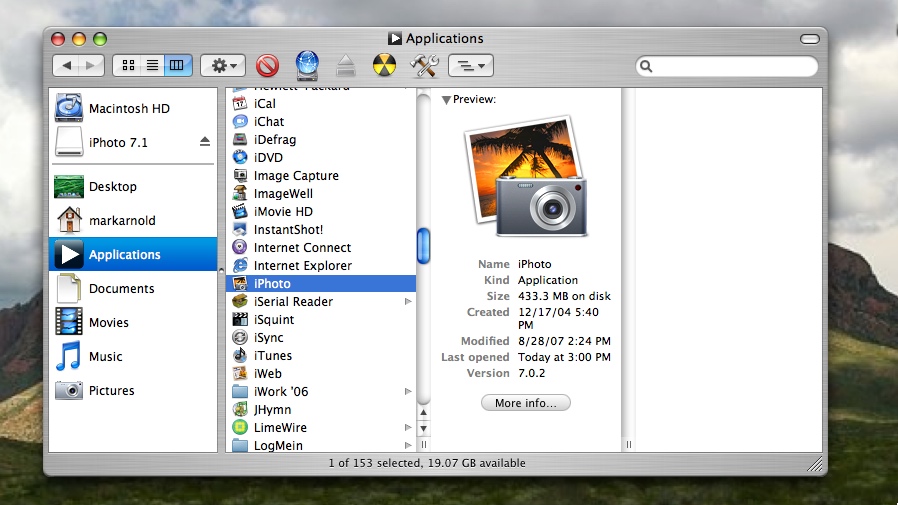The width and height of the screenshot is (898, 505).
Task: Switch to icon view
Action: click(x=128, y=65)
